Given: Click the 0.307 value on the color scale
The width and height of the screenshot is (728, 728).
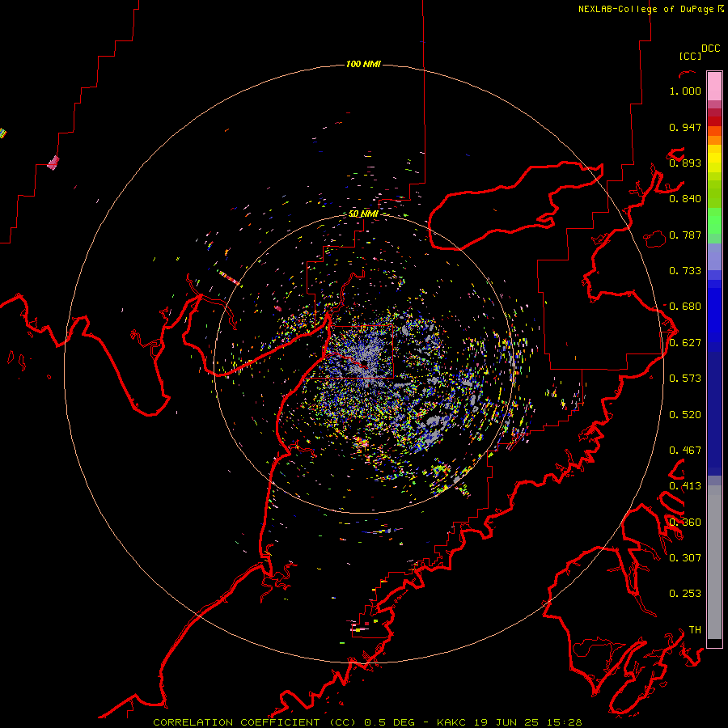Looking at the screenshot, I should 685,557.
